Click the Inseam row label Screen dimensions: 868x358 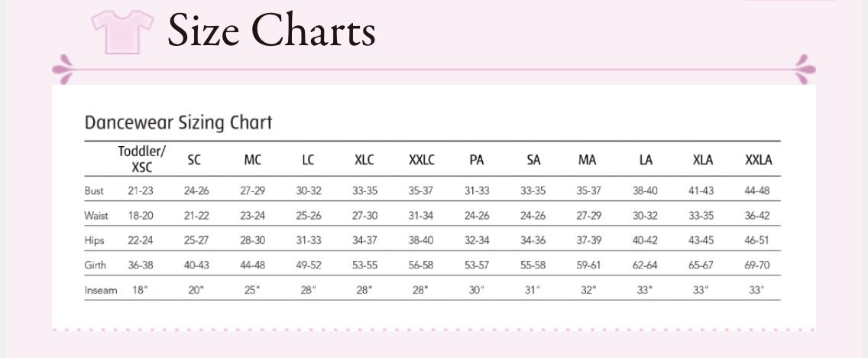point(100,290)
